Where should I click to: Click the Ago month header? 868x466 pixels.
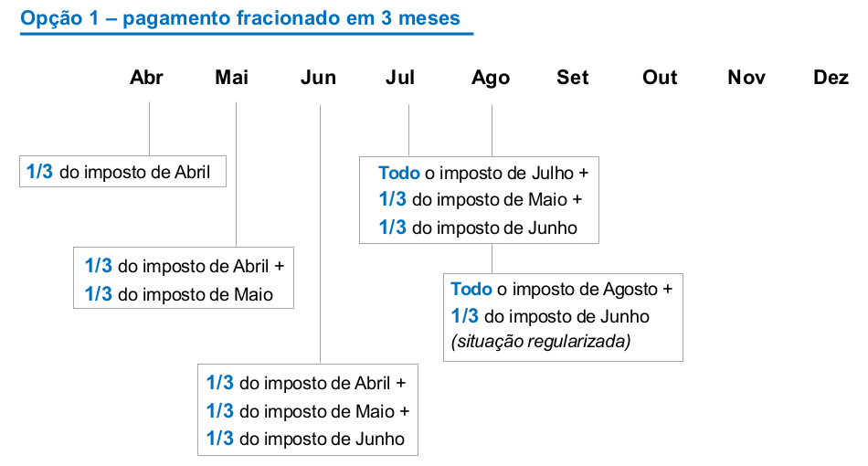pyautogui.click(x=491, y=78)
